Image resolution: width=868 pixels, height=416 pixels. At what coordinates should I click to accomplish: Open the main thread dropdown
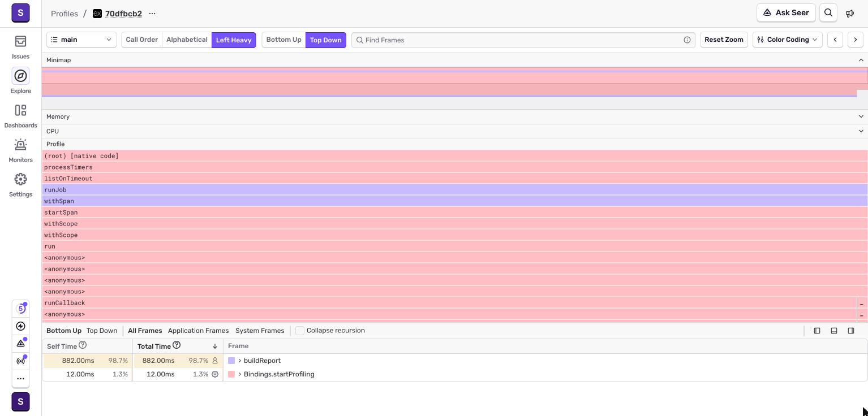(81, 40)
